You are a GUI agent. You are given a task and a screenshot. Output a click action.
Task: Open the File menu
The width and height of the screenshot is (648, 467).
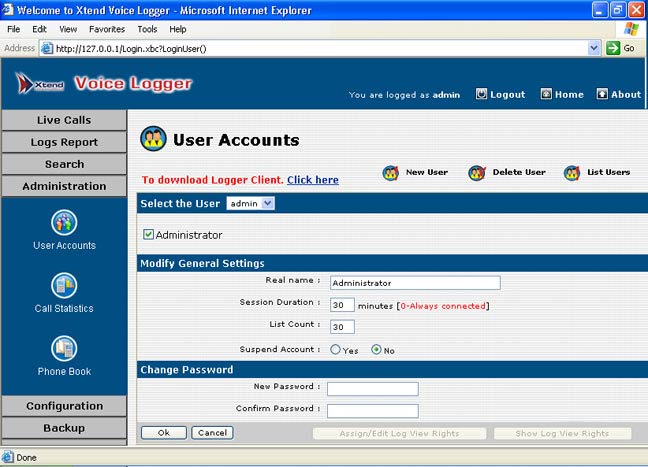point(13,29)
